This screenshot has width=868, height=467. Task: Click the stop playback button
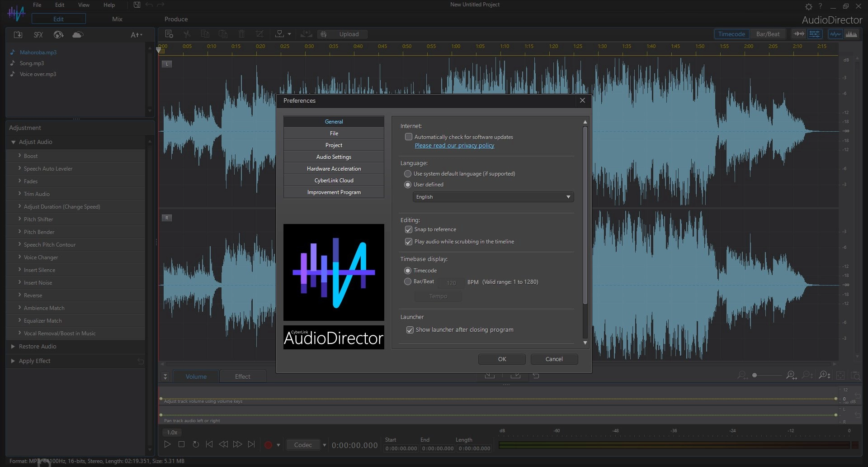point(181,444)
